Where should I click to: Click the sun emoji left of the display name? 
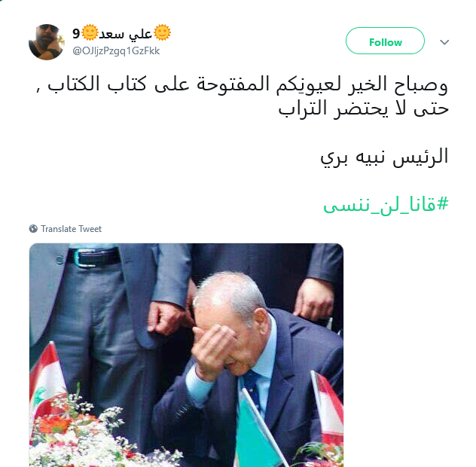tap(90, 32)
